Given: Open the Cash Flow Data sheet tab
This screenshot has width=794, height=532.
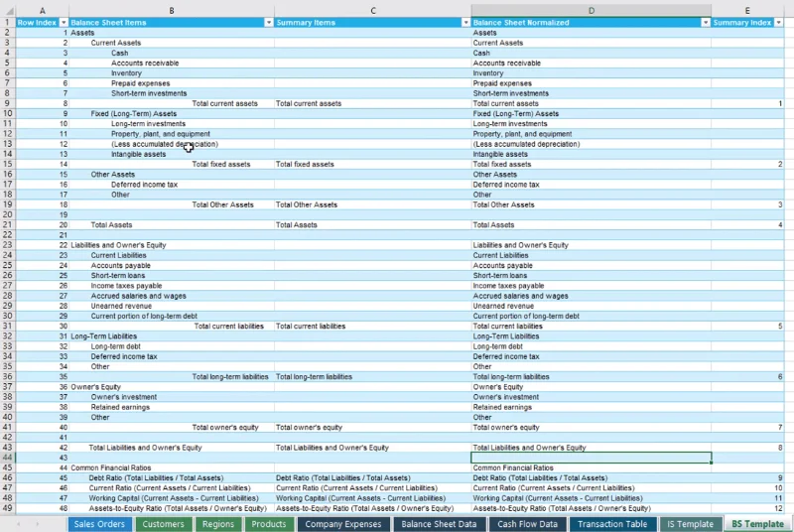Looking at the screenshot, I should click(527, 524).
